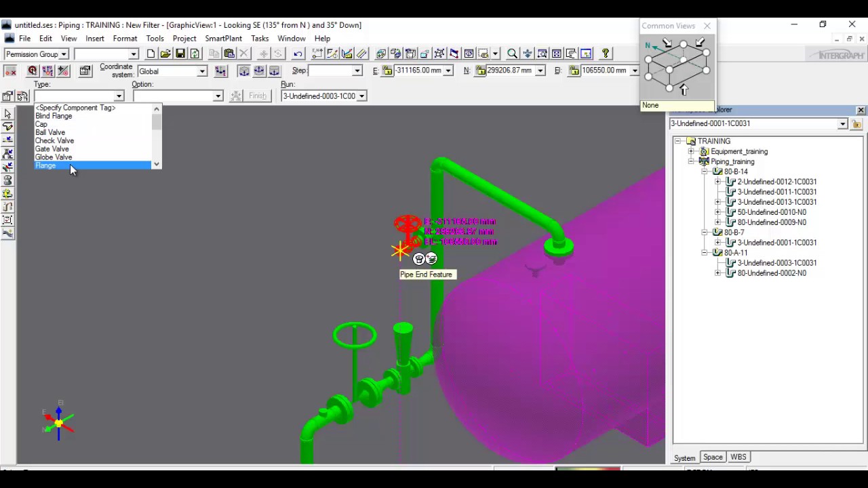Switch to the Space tab
868x488 pixels.
pos(713,457)
